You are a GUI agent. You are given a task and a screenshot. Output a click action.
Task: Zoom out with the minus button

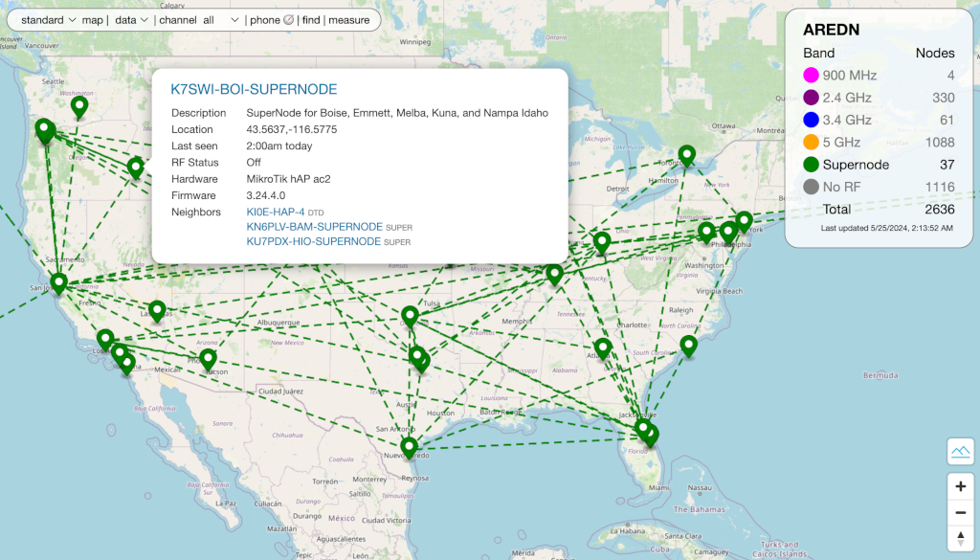click(960, 512)
